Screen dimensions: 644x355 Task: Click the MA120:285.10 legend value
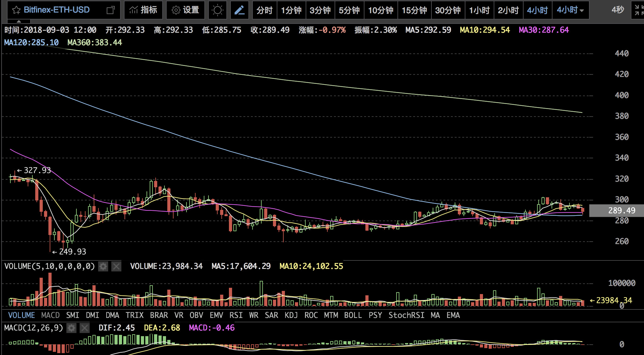(x=31, y=42)
